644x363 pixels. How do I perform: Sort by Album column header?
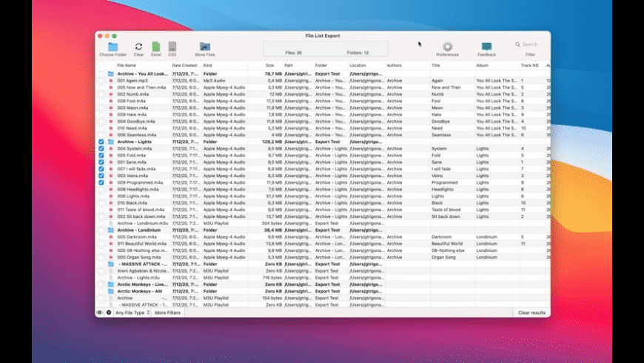point(482,65)
